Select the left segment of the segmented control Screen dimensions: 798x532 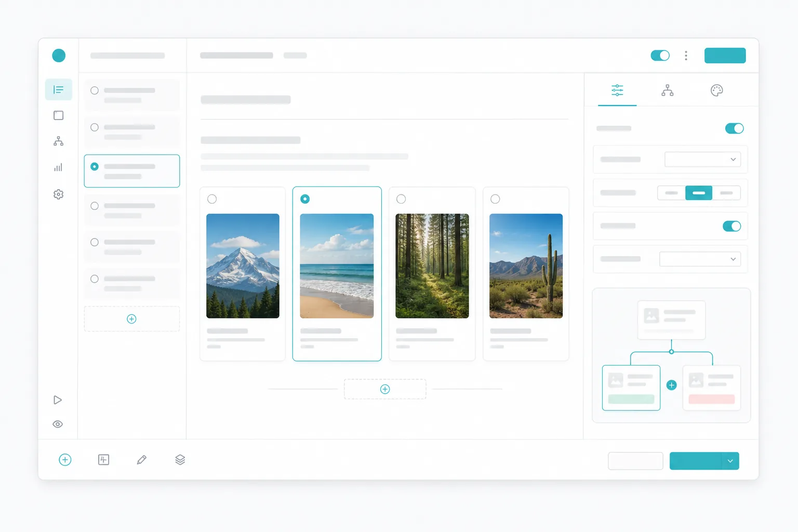672,193
